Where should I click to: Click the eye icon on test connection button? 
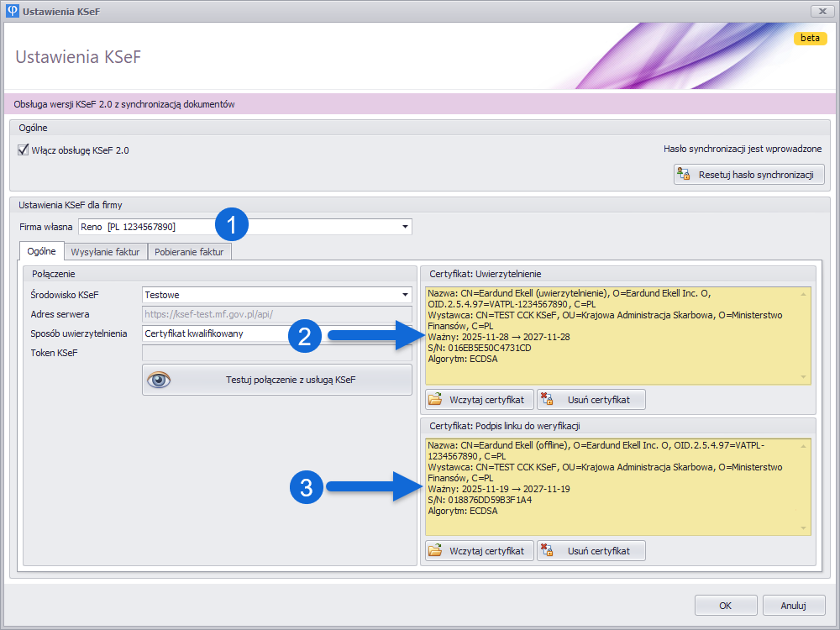tap(159, 380)
